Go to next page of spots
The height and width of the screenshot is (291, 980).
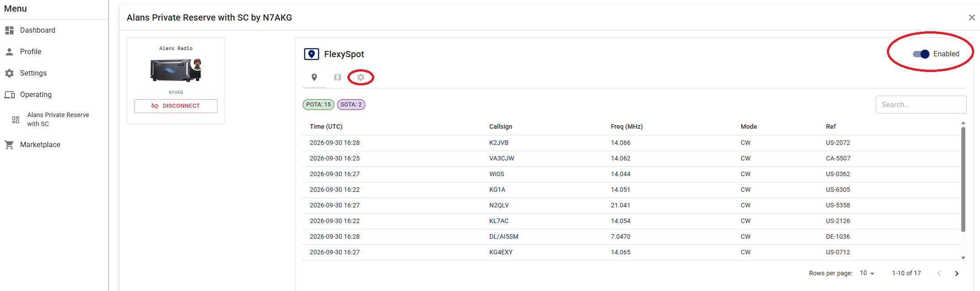[957, 274]
